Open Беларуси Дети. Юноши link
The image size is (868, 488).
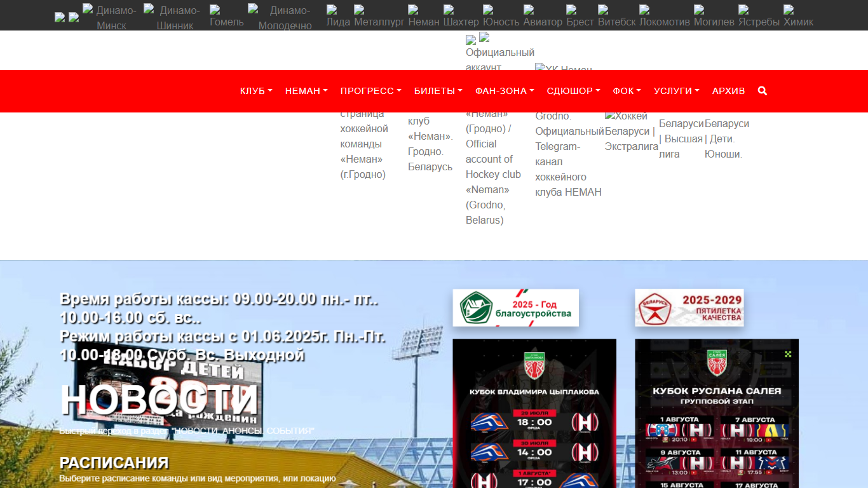tap(727, 139)
